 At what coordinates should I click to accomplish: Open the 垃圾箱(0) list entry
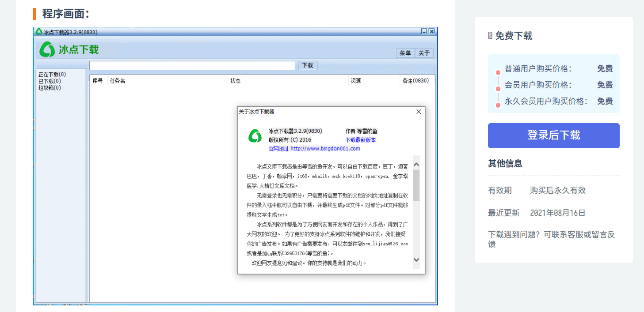click(50, 88)
